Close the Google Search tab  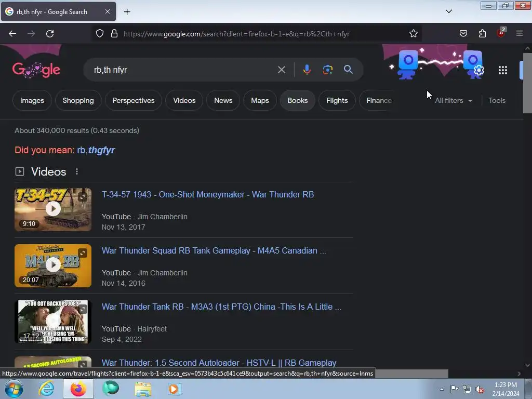click(107, 11)
